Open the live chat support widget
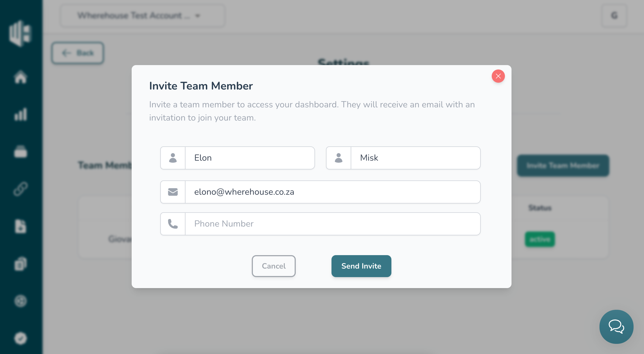The width and height of the screenshot is (644, 354). point(616,327)
